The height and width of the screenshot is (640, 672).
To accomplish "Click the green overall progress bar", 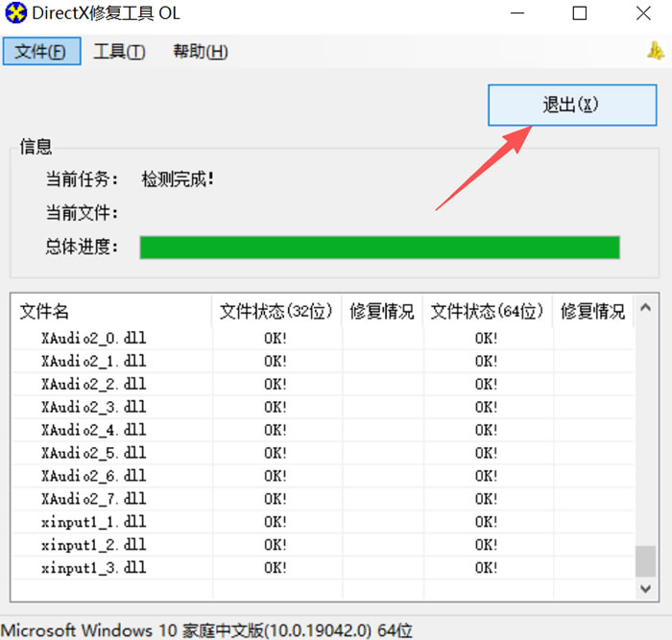I will tap(380, 248).
